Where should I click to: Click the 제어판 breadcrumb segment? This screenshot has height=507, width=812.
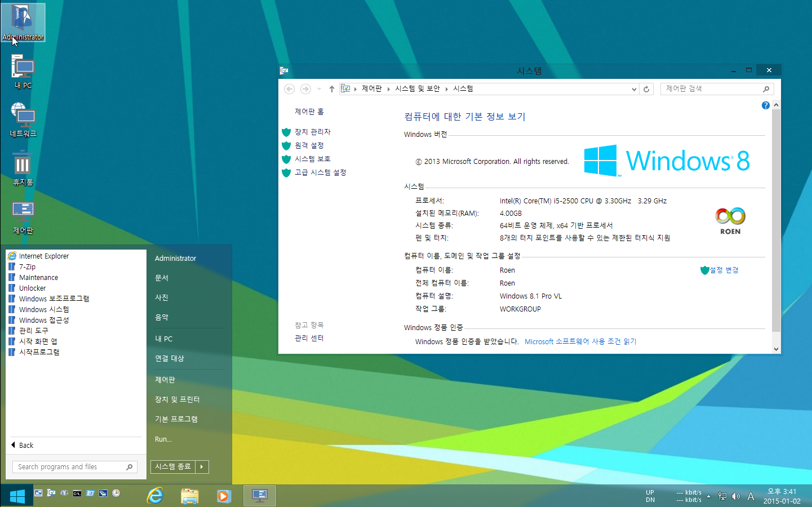tap(371, 89)
